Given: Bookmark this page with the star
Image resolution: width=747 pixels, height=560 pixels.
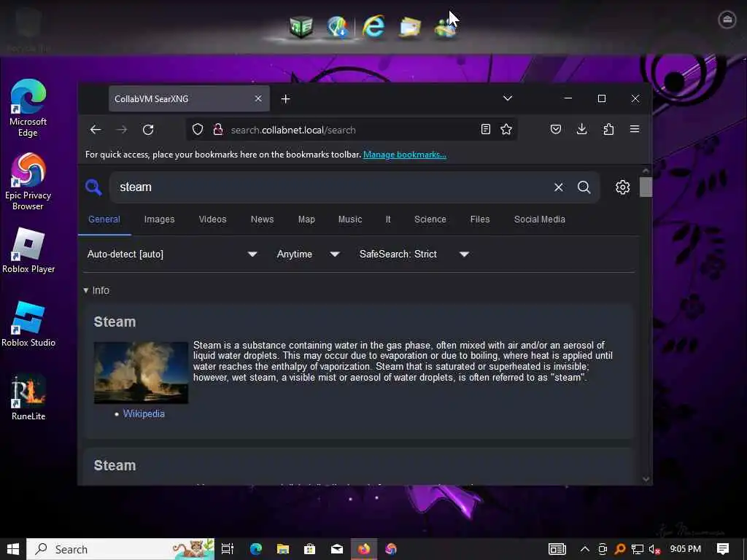Looking at the screenshot, I should [x=506, y=129].
